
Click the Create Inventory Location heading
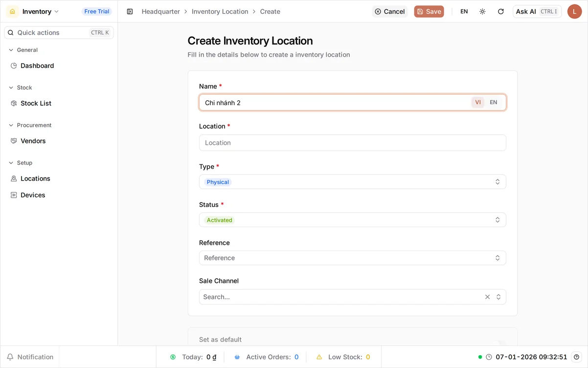pyautogui.click(x=250, y=41)
